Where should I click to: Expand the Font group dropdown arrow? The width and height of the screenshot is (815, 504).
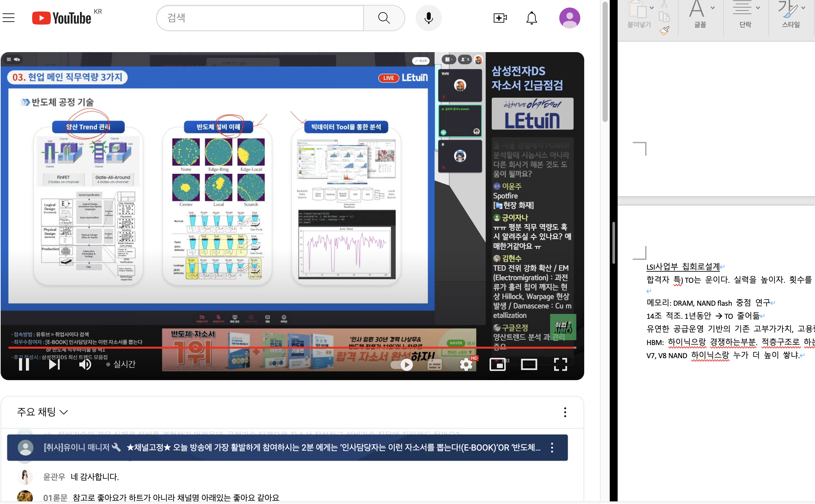(x=713, y=8)
